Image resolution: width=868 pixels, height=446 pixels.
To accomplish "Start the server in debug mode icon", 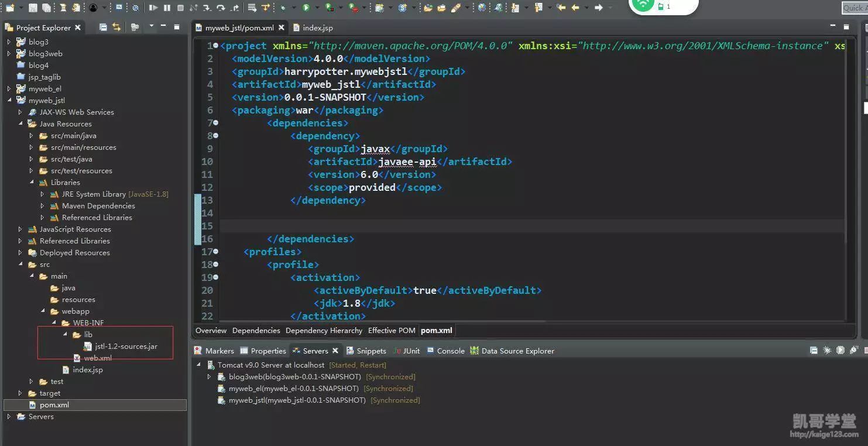I will click(826, 350).
